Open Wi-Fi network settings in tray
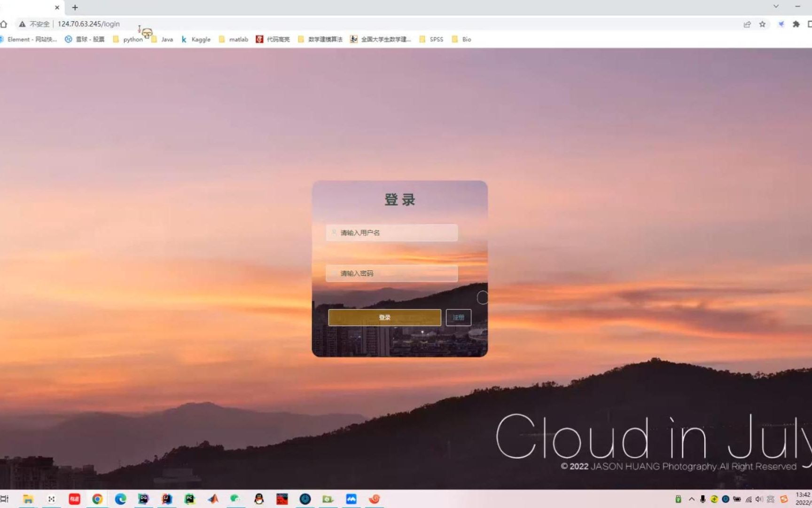Screen dimensions: 812x508 pyautogui.click(x=749, y=499)
